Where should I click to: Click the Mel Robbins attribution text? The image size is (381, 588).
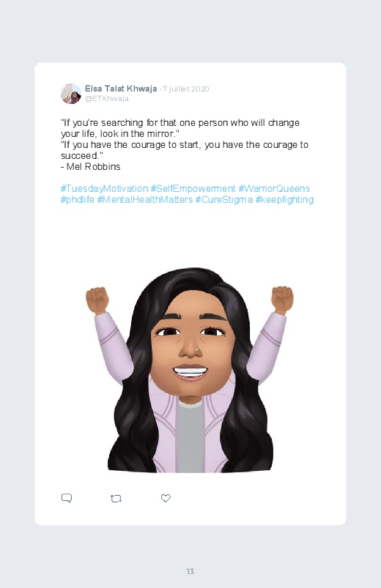(90, 166)
